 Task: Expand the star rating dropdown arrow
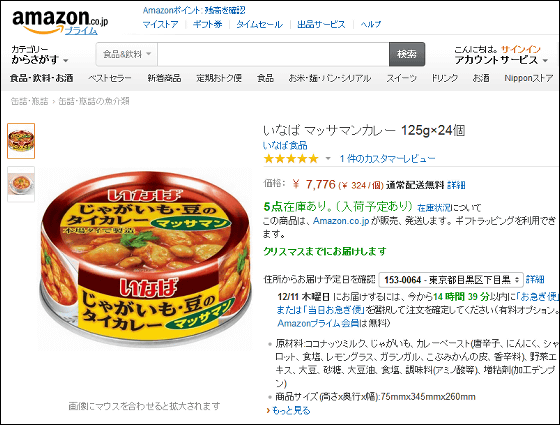[x=328, y=159]
